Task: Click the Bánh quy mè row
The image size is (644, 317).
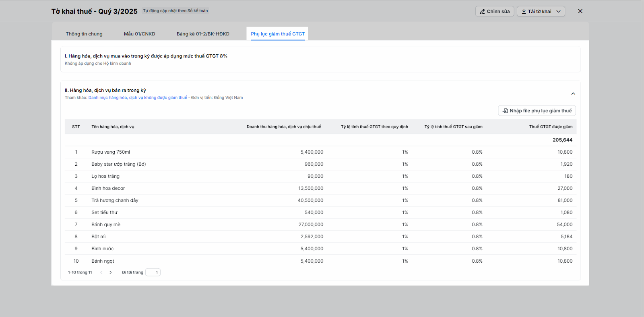Action: (106, 224)
